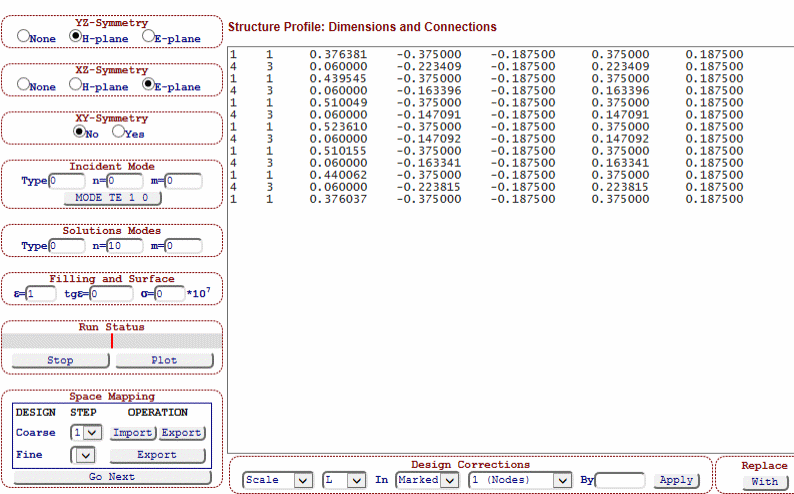Click Import for Coarse design
The image size is (794, 494).
[132, 433]
